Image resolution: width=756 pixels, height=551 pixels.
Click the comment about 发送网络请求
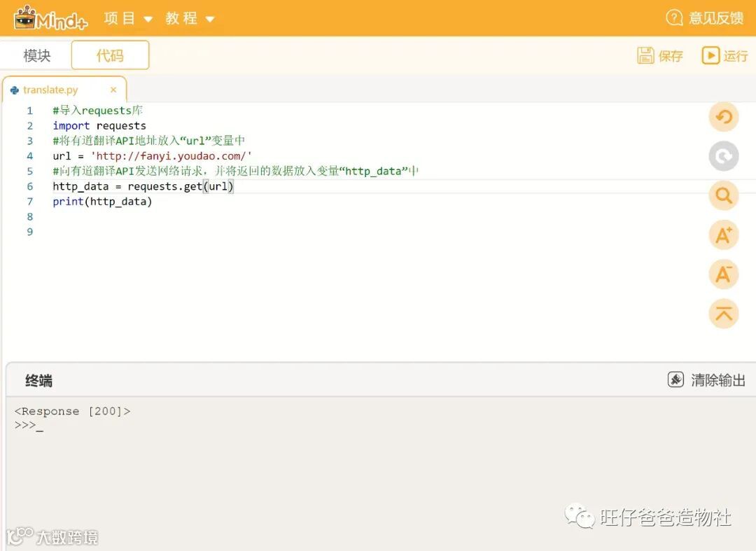[236, 171]
